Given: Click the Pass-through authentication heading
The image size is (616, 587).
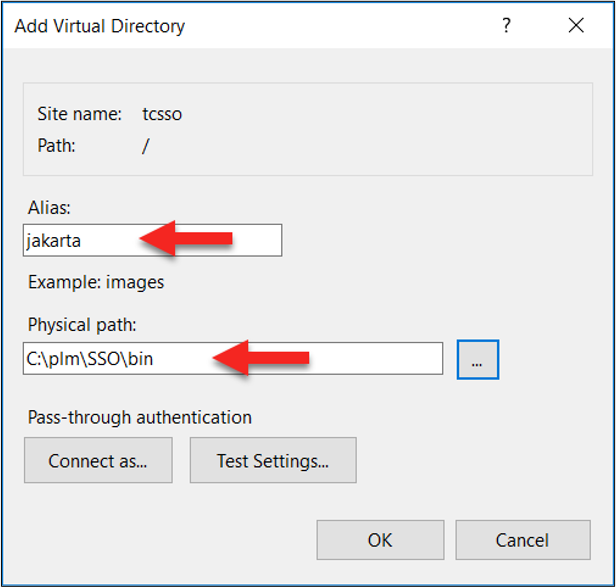Looking at the screenshot, I should coord(140,417).
